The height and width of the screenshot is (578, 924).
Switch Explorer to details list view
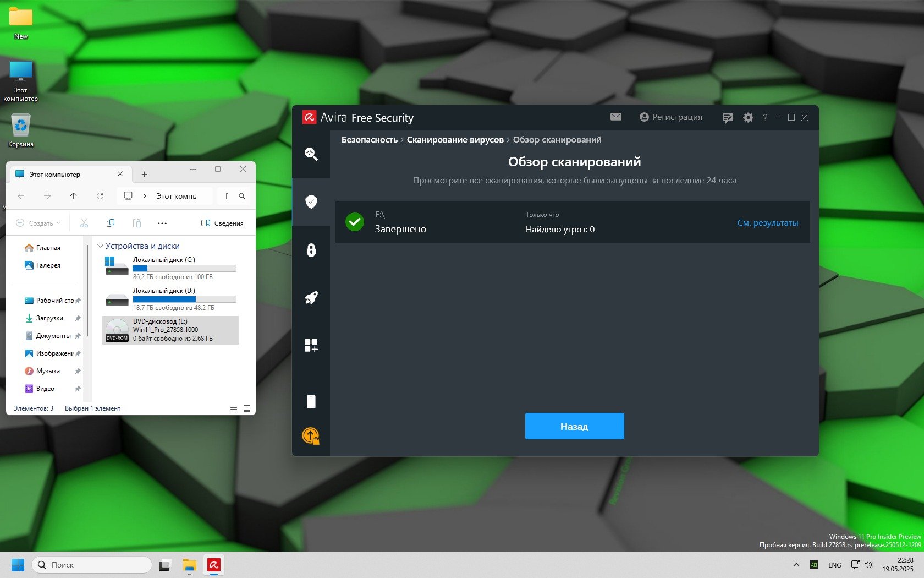tap(234, 408)
